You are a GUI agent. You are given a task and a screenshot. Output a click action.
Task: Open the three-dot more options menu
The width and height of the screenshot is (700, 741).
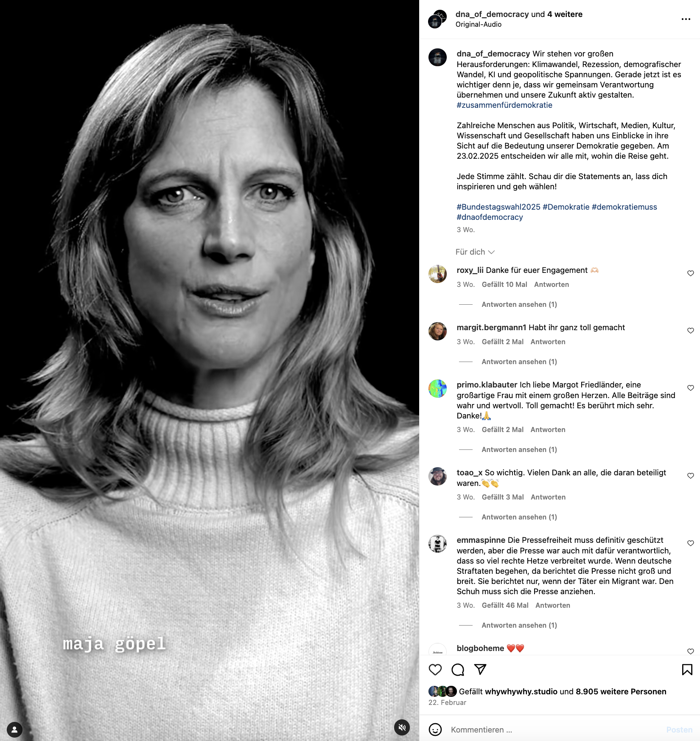pyautogui.click(x=686, y=19)
